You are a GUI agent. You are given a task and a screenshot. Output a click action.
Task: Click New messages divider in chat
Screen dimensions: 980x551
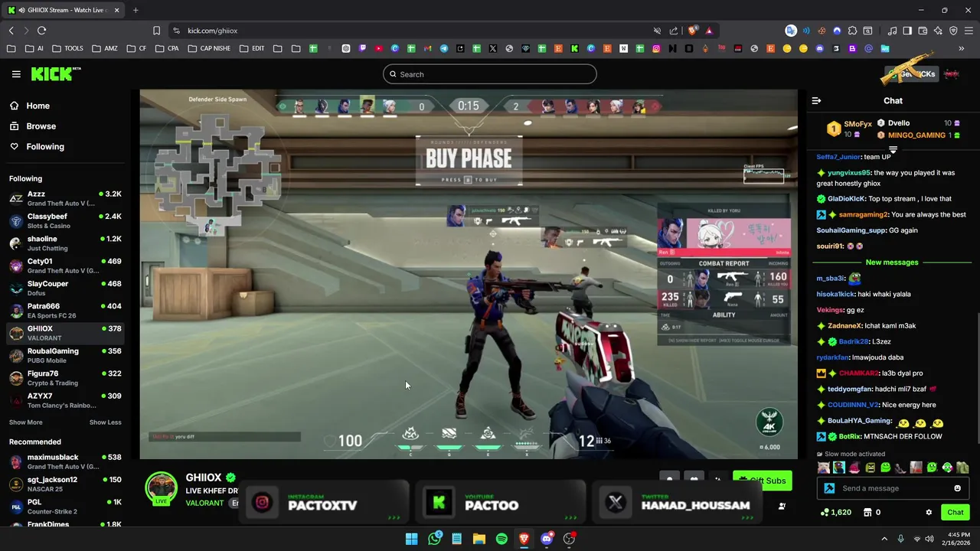[x=892, y=262]
